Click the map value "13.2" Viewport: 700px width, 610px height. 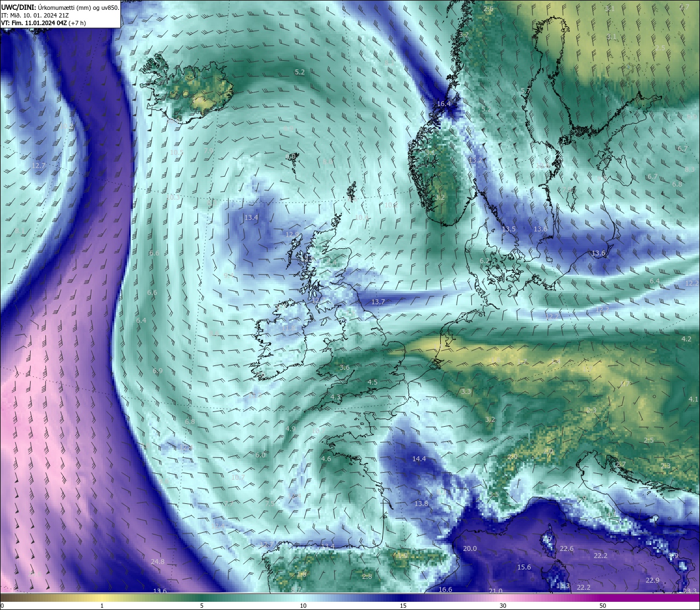pos(475,160)
